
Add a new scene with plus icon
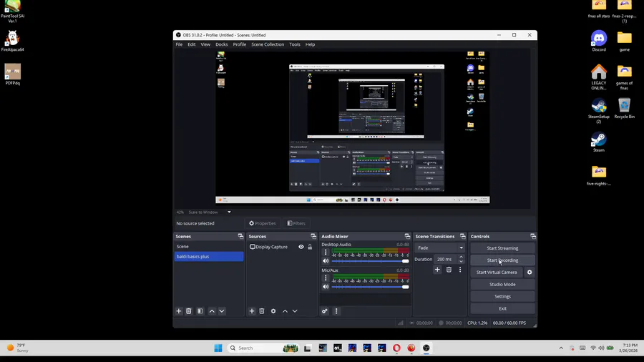tap(179, 311)
